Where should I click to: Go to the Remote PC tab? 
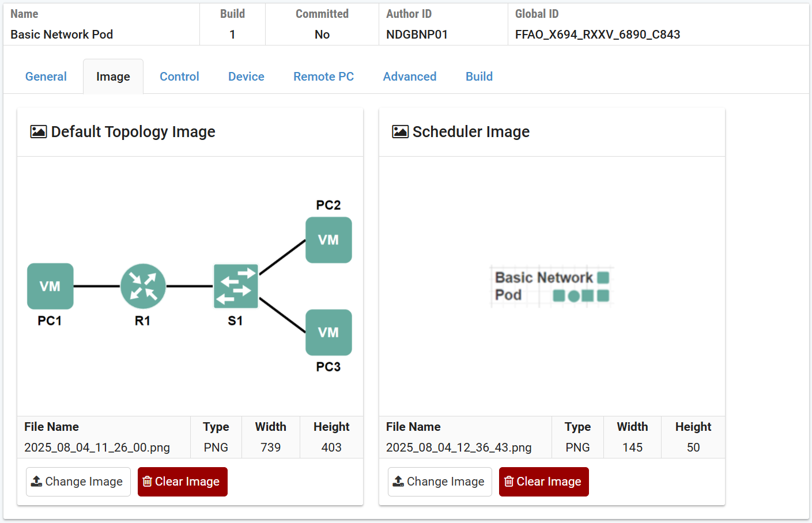[323, 77]
